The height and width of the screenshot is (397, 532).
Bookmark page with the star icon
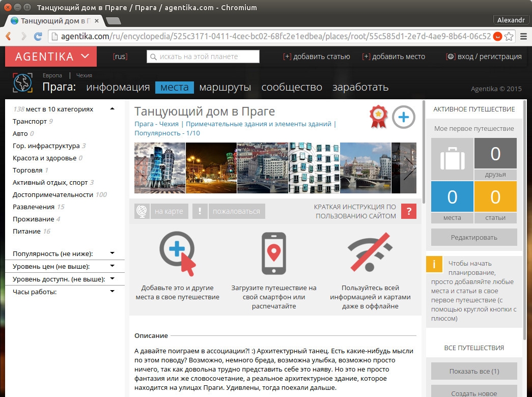(509, 36)
